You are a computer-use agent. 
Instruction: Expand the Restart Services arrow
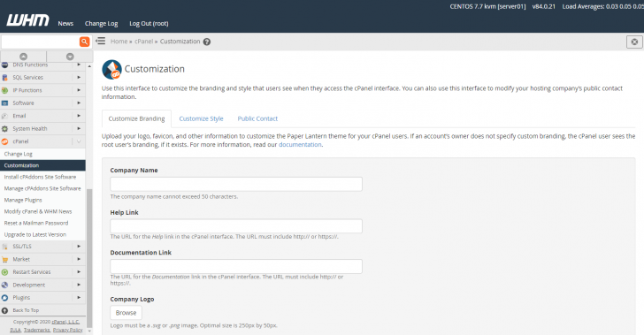pyautogui.click(x=79, y=271)
